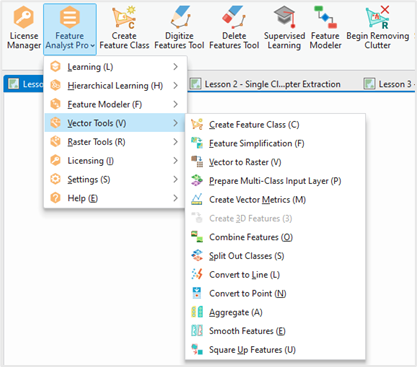Click the Settings gear icon in menu
The height and width of the screenshot is (367, 417).
coord(55,179)
